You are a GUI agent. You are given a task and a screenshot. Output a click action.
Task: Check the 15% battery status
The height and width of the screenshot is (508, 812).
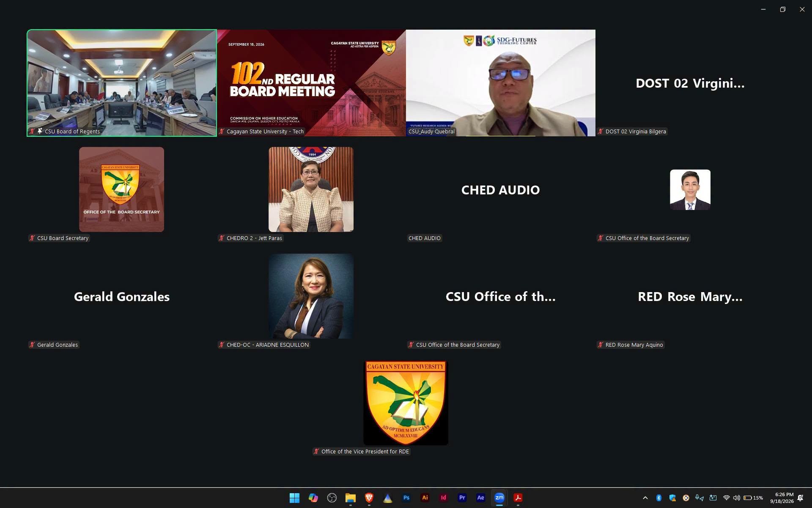(x=753, y=498)
